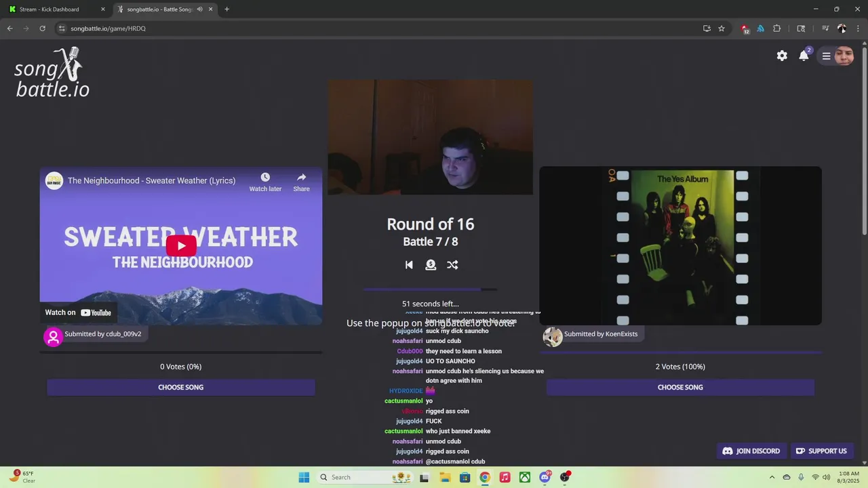Open Xbox app from taskbar

[525, 477]
